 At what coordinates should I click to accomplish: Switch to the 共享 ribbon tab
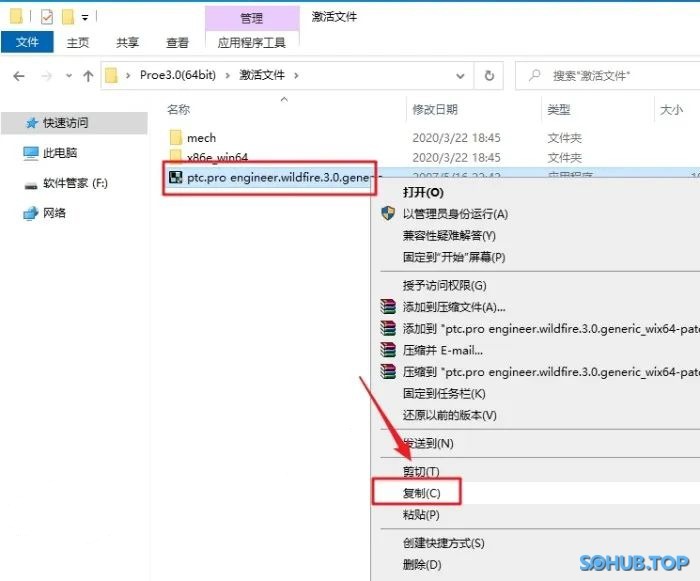(127, 42)
